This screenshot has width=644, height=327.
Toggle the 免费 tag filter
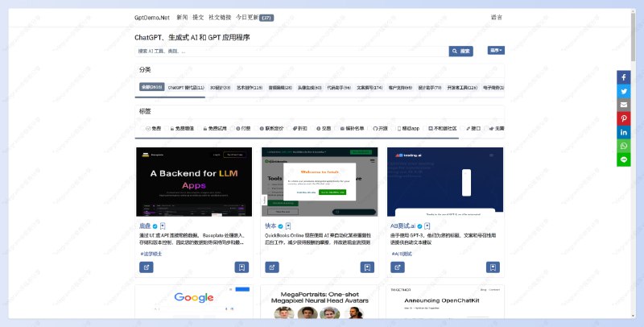pos(153,128)
